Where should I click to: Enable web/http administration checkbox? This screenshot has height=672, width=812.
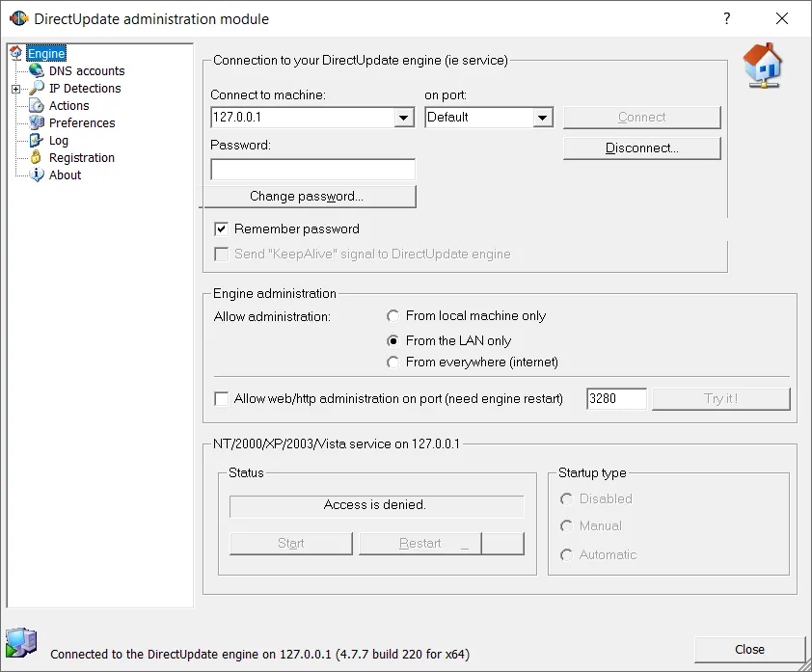221,398
